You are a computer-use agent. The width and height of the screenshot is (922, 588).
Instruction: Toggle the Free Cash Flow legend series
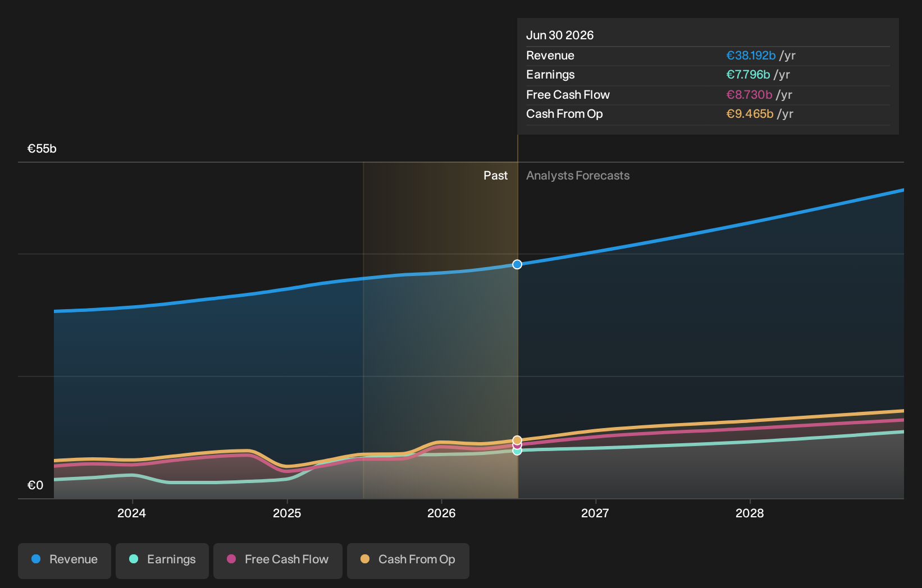[278, 560]
